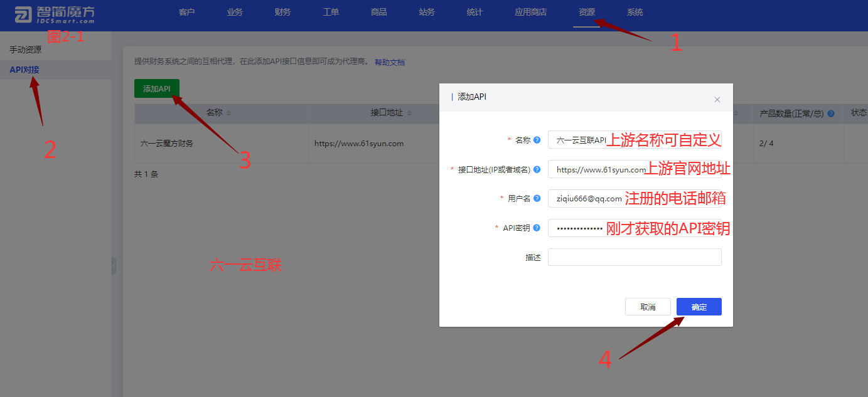Focus the 用户名 input field

635,198
